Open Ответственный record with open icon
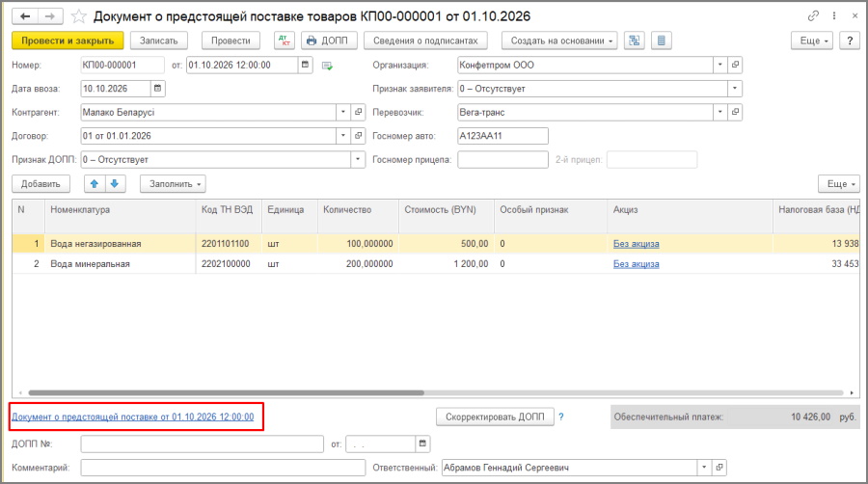This screenshot has height=484, width=868. tap(719, 468)
